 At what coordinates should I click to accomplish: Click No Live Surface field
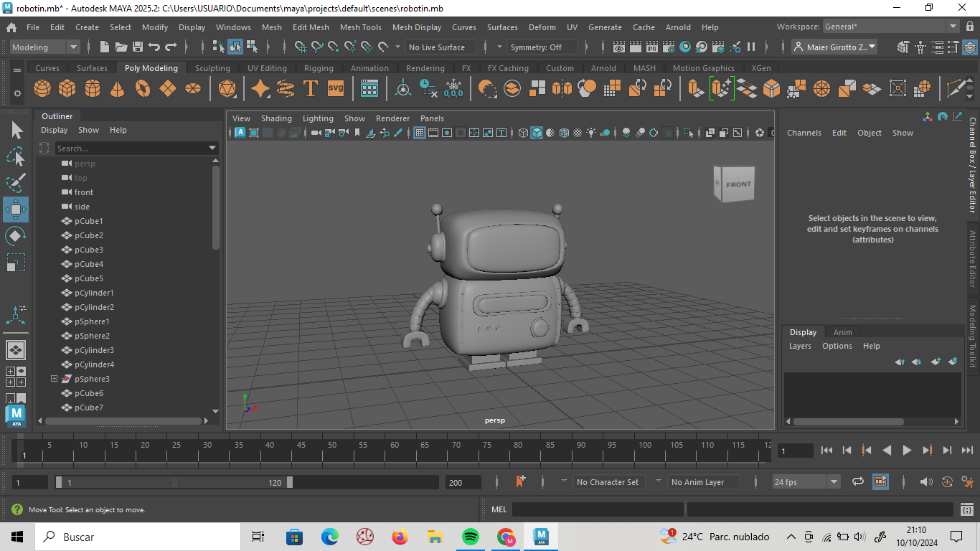[x=440, y=47]
